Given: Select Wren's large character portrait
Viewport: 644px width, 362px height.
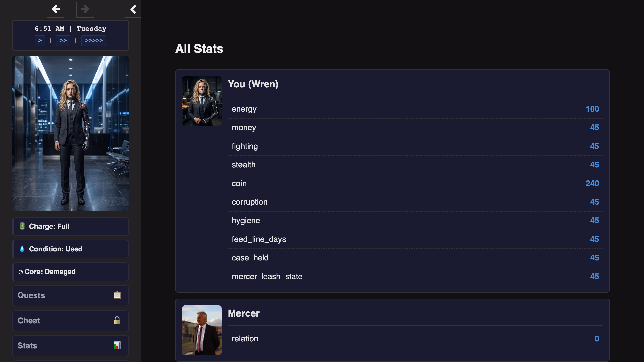Looking at the screenshot, I should [70, 133].
